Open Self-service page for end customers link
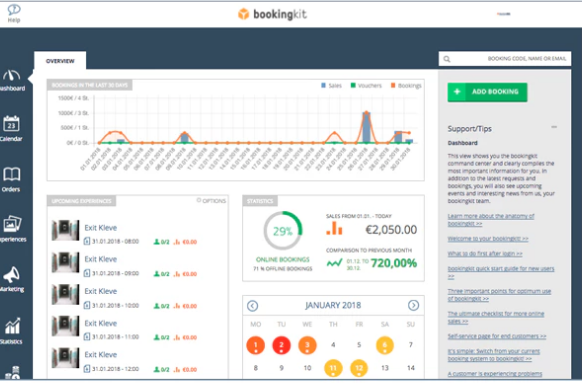The image size is (582, 383). pos(497,336)
